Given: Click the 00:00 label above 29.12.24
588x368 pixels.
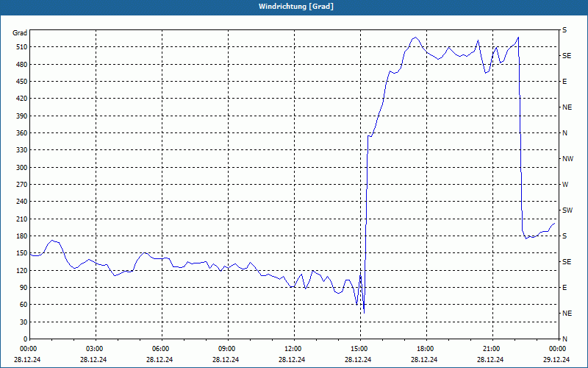Looking at the screenshot, I should (x=557, y=349).
